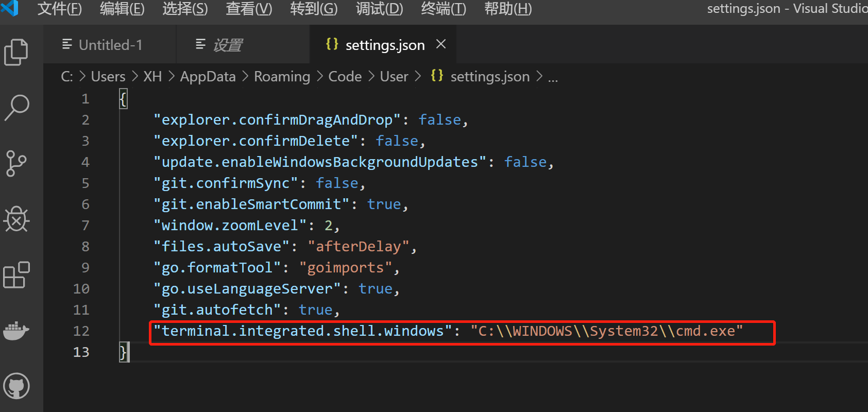Click the XH breadcrumb segment
868x412 pixels.
(x=152, y=76)
